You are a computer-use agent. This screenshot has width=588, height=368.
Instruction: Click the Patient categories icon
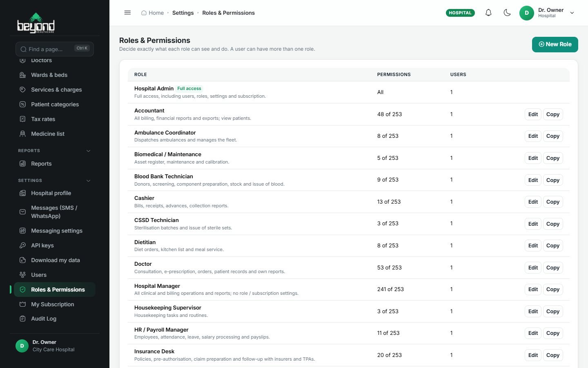pyautogui.click(x=23, y=104)
